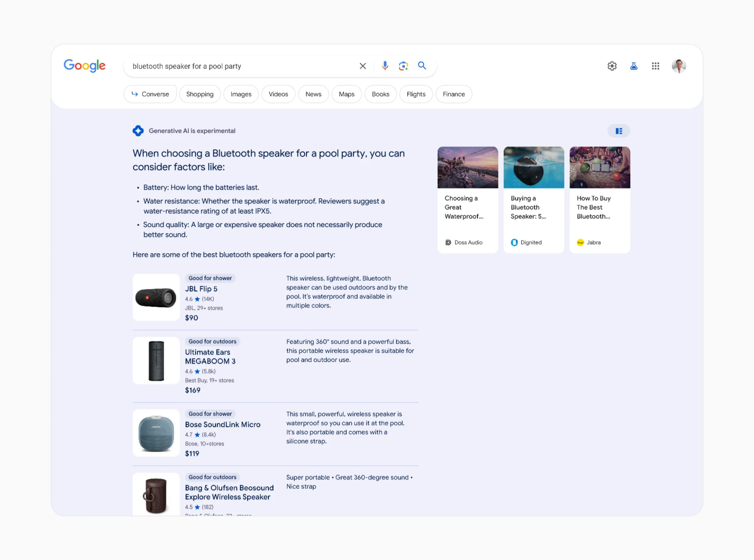The image size is (754, 560).
Task: Click the Generative AI sparkle icon
Action: pos(138,131)
